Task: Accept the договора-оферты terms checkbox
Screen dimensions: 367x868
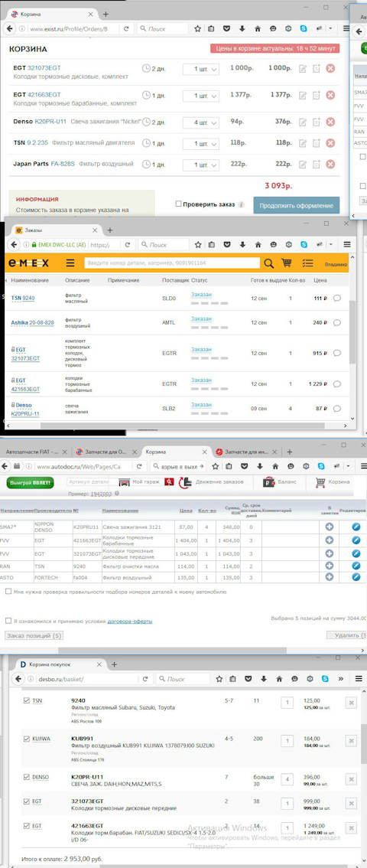Action: [x=8, y=621]
